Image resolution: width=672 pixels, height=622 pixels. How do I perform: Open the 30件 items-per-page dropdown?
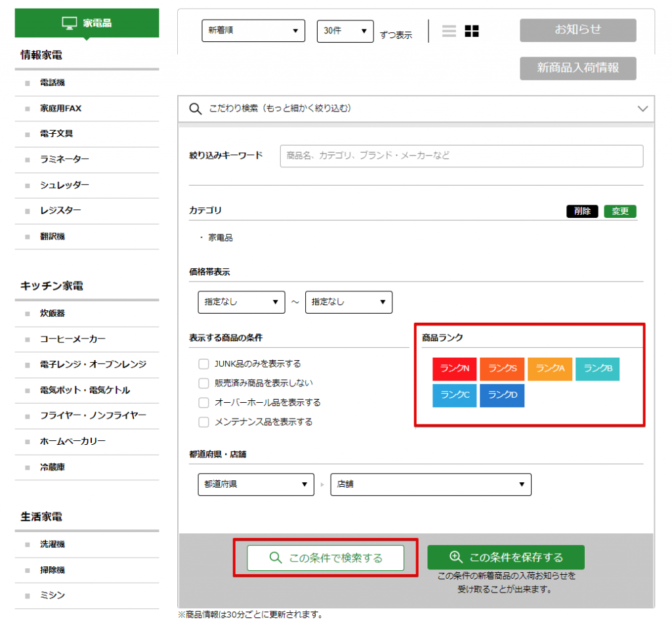coord(345,31)
